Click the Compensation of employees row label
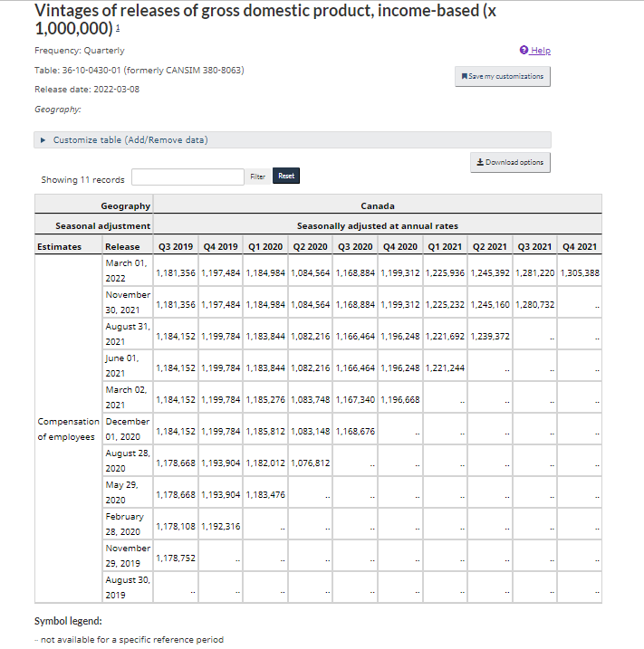Viewport: 644px width, 649px height. coord(68,429)
